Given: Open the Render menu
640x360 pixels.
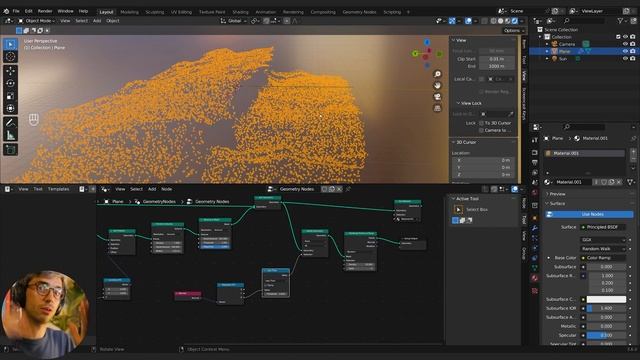Looking at the screenshot, I should pos(45,11).
